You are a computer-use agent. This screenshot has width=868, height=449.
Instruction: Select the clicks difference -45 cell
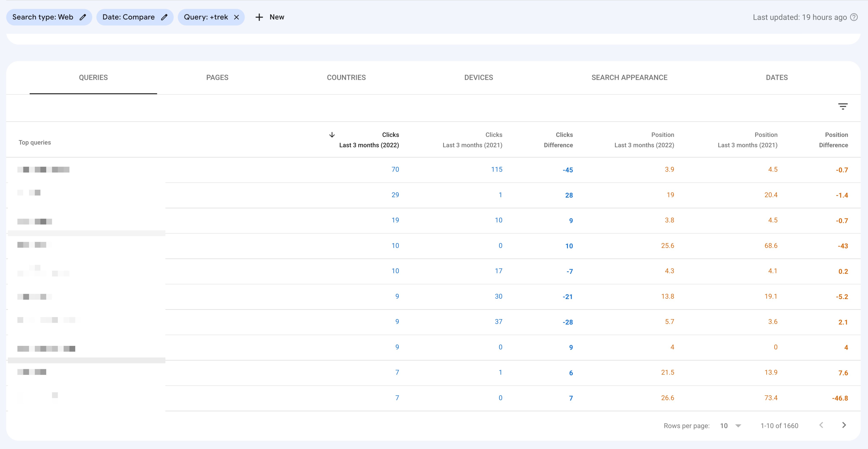(568, 170)
